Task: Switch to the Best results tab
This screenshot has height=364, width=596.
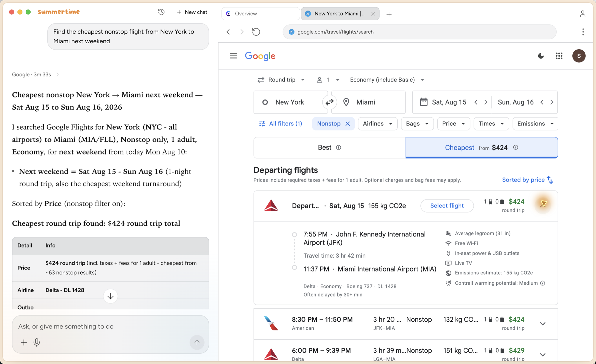Action: [x=330, y=148]
